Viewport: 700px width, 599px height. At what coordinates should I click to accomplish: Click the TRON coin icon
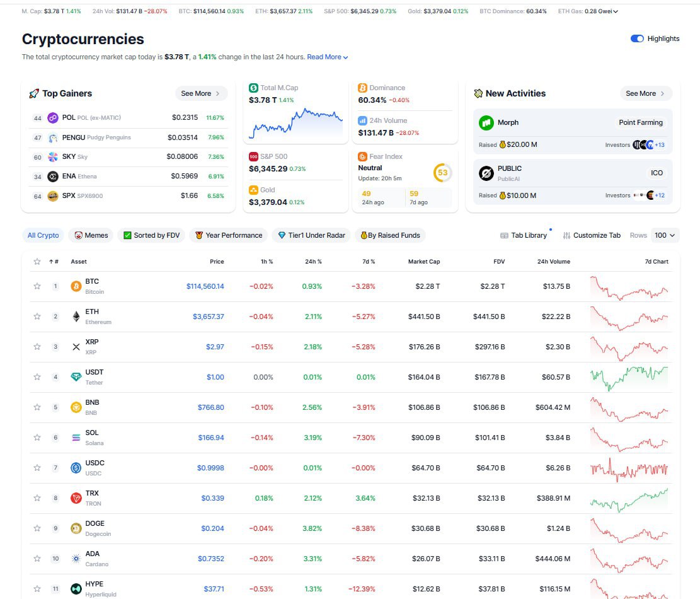[x=76, y=498]
